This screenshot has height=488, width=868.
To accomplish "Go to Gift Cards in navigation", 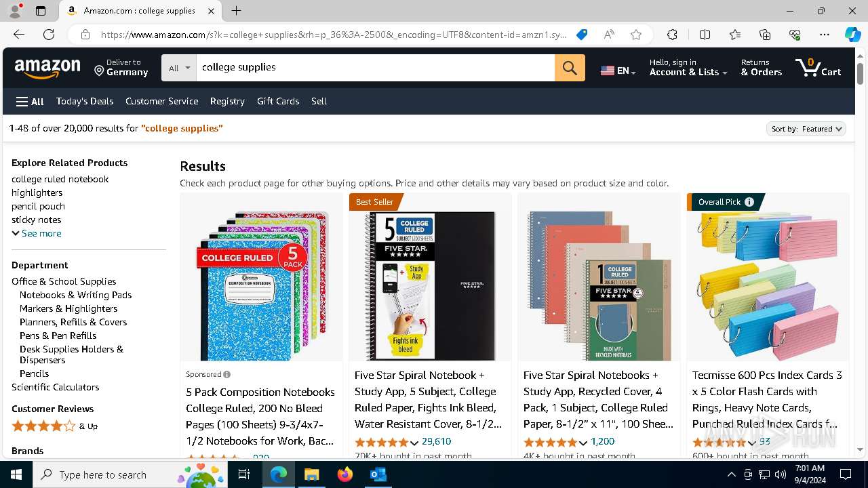I will click(x=278, y=101).
